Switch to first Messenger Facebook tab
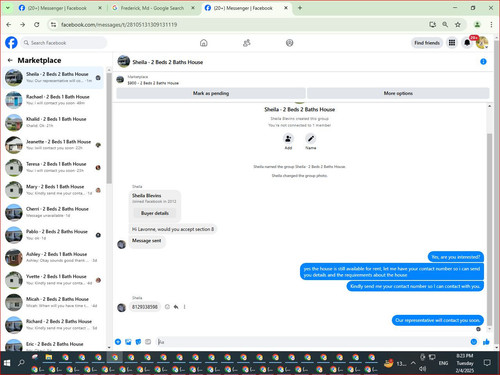This screenshot has height=375, width=500. pos(60,8)
